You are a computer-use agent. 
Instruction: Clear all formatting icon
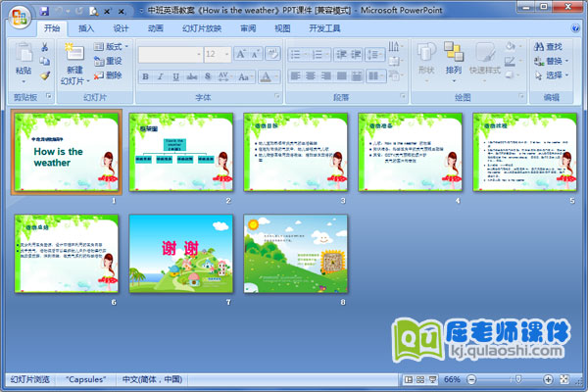272,54
